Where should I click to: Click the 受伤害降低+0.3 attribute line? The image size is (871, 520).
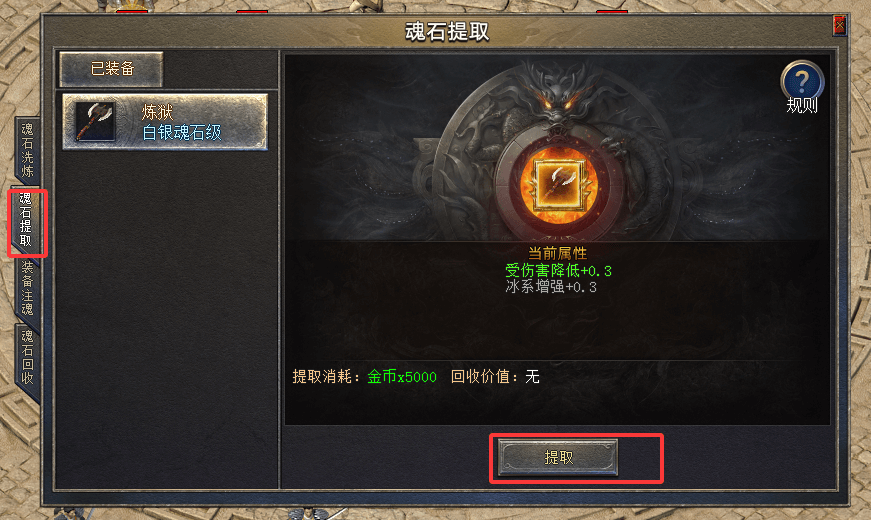pos(558,271)
